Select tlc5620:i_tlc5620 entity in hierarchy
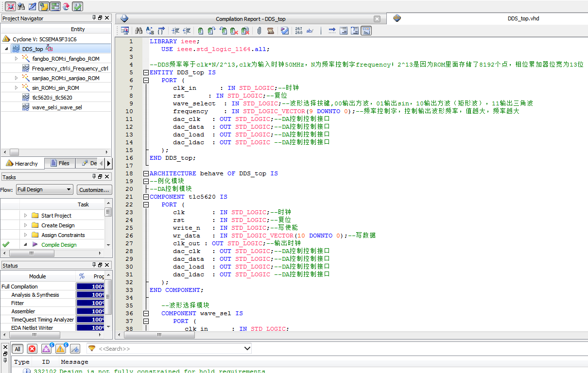This screenshot has height=373, width=588. [x=52, y=98]
